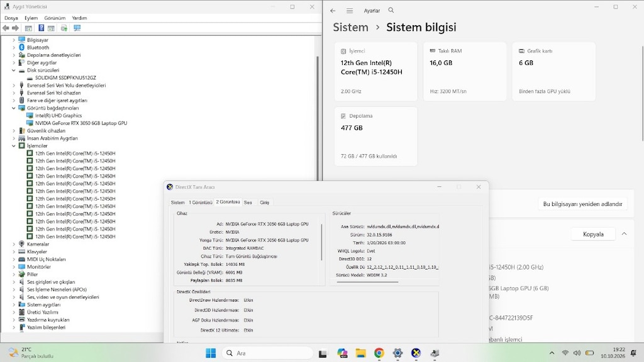Expand the Bilgisayar tree node
644x362 pixels.
(14, 40)
